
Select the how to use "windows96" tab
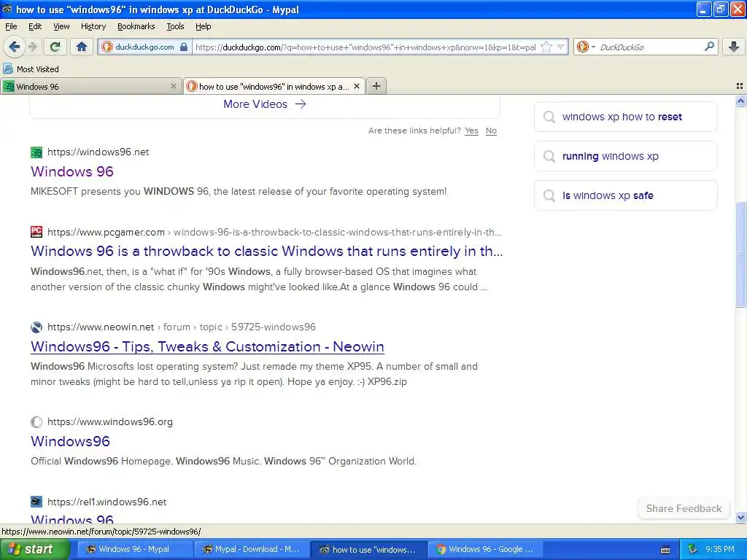(274, 86)
